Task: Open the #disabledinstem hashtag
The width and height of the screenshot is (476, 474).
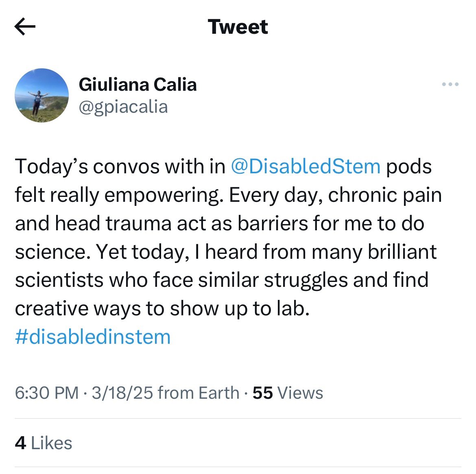Action: [93, 337]
